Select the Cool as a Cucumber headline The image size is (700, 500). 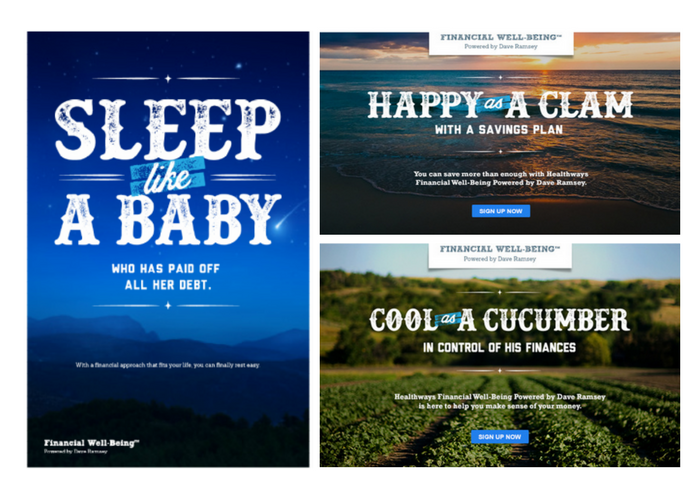pyautogui.click(x=500, y=320)
